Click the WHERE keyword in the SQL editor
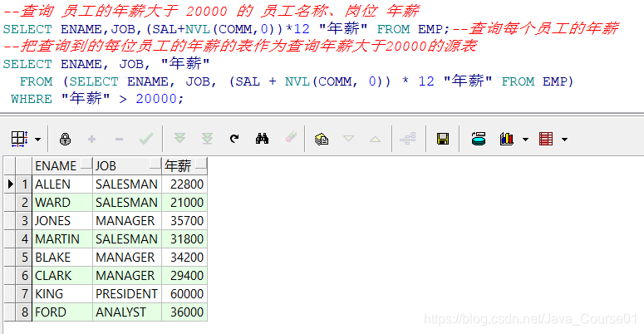 [x=32, y=99]
